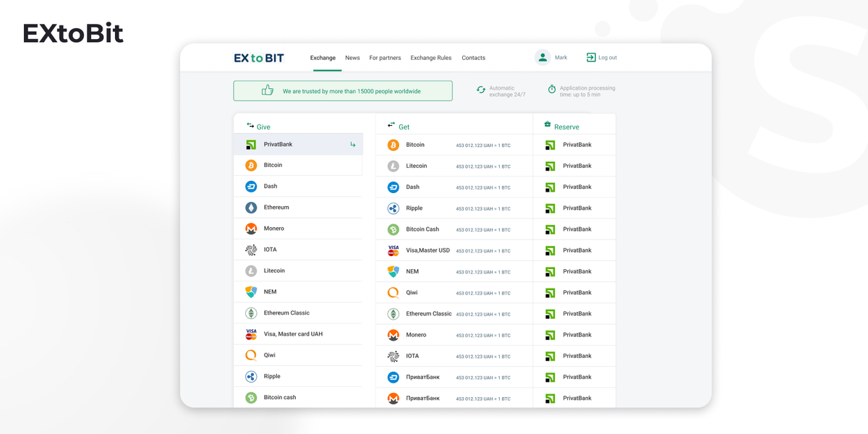The width and height of the screenshot is (868, 434).
Task: Select Visa,Master USD icon in Get list
Action: coord(393,250)
